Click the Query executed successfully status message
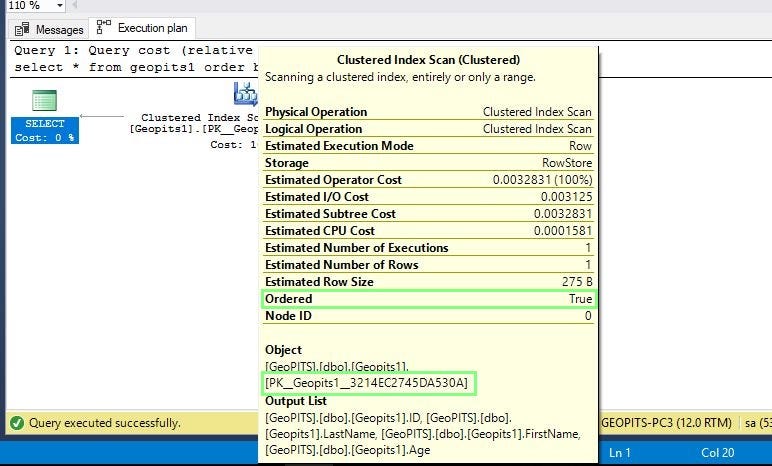Viewport: 772px width, 466px height. (x=105, y=423)
